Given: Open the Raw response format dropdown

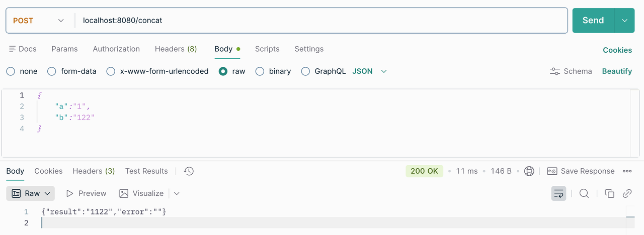Looking at the screenshot, I should [31, 193].
